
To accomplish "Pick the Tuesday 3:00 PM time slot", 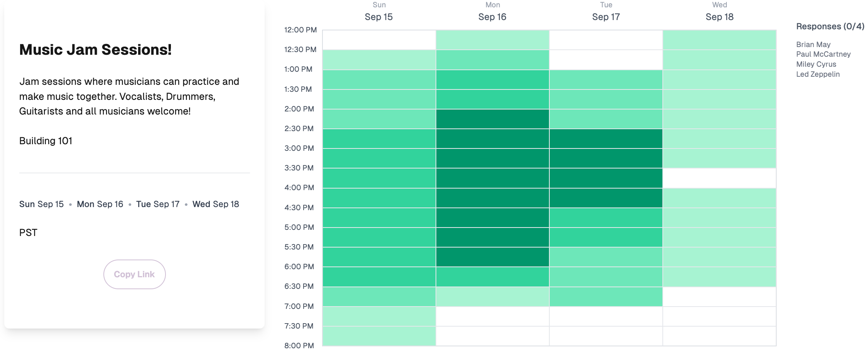I will [606, 158].
